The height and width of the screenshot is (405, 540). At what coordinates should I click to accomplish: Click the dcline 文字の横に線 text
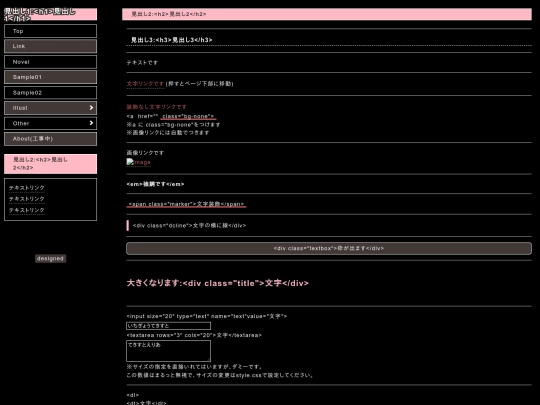[x=189, y=226]
